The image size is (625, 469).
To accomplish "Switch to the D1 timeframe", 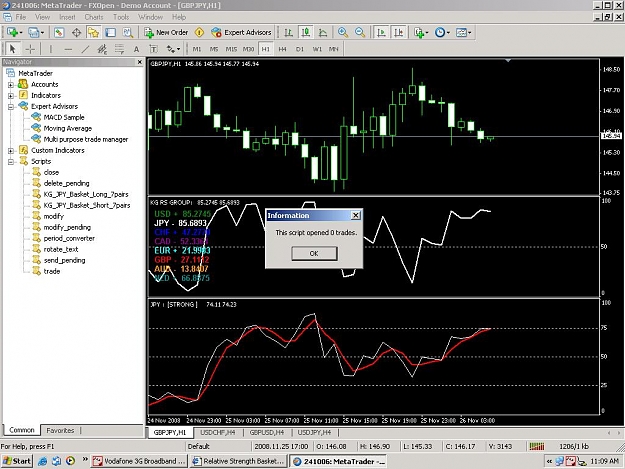I will (x=300, y=49).
